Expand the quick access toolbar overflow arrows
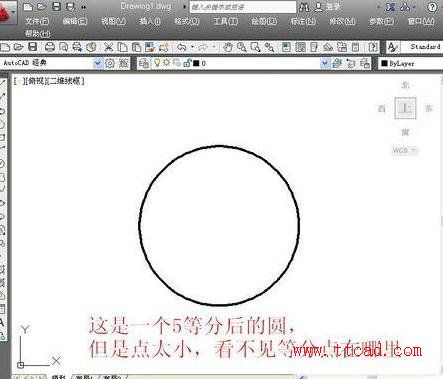443x379 pixels. tap(84, 7)
